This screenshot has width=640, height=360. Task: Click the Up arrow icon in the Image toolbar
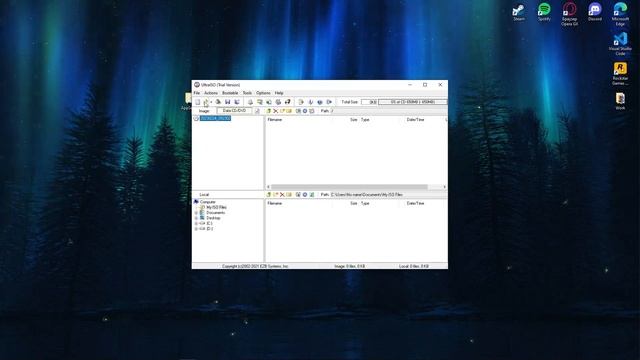[x=269, y=111]
